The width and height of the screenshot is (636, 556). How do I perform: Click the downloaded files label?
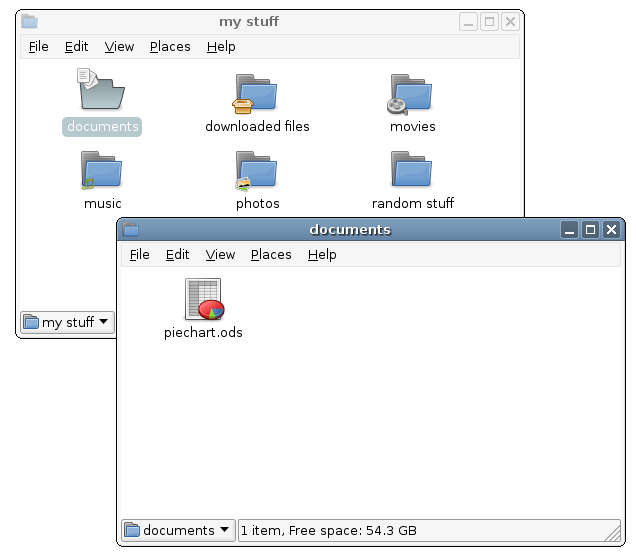[257, 127]
